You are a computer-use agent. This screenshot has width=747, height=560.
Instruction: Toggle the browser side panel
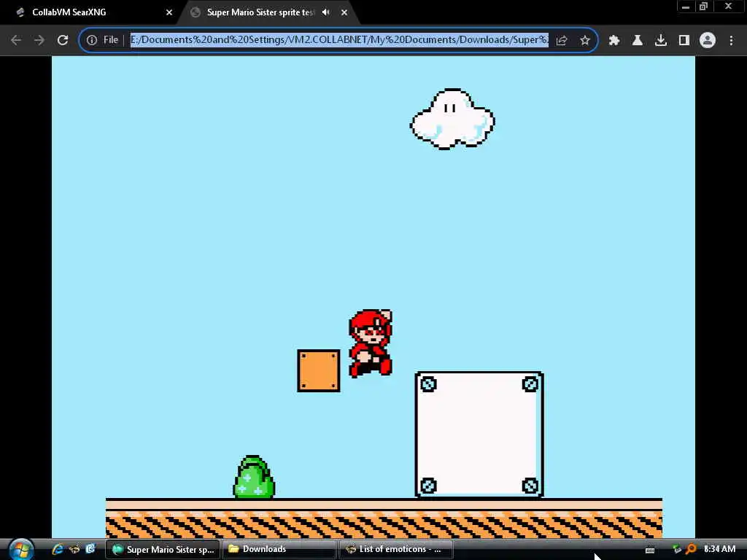point(684,41)
